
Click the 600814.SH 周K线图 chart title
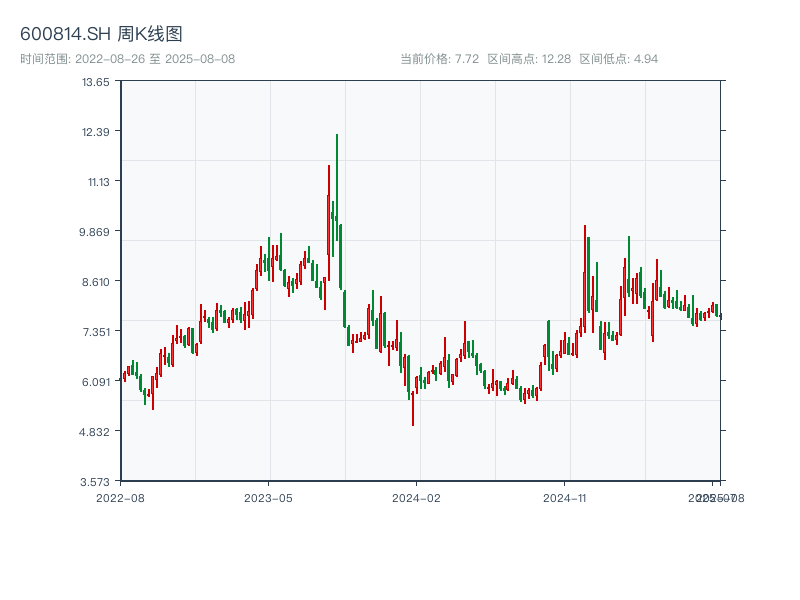(x=101, y=35)
